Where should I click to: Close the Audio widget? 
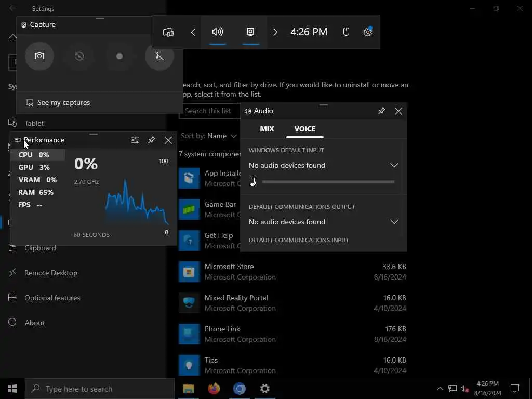click(x=398, y=111)
